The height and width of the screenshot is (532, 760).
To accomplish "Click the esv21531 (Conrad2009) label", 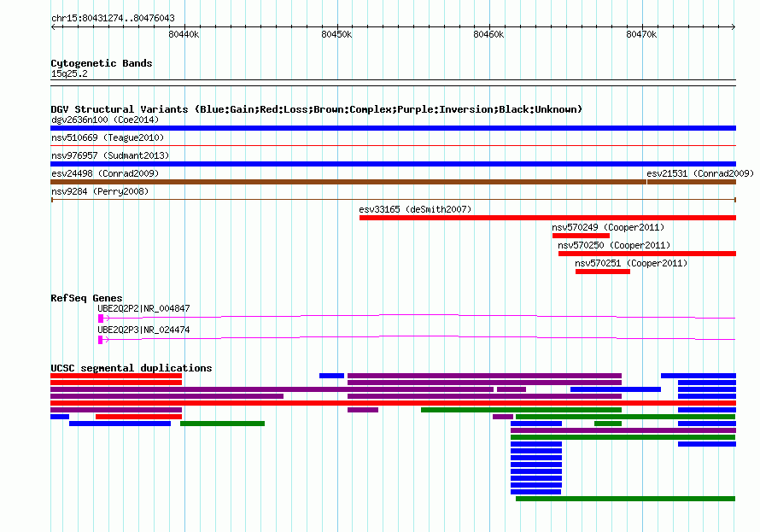I will [700, 173].
